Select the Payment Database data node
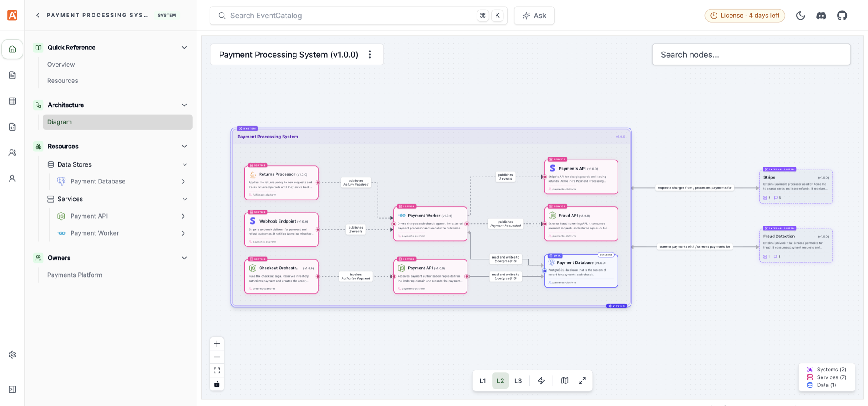This screenshot has width=868, height=406. point(581,271)
